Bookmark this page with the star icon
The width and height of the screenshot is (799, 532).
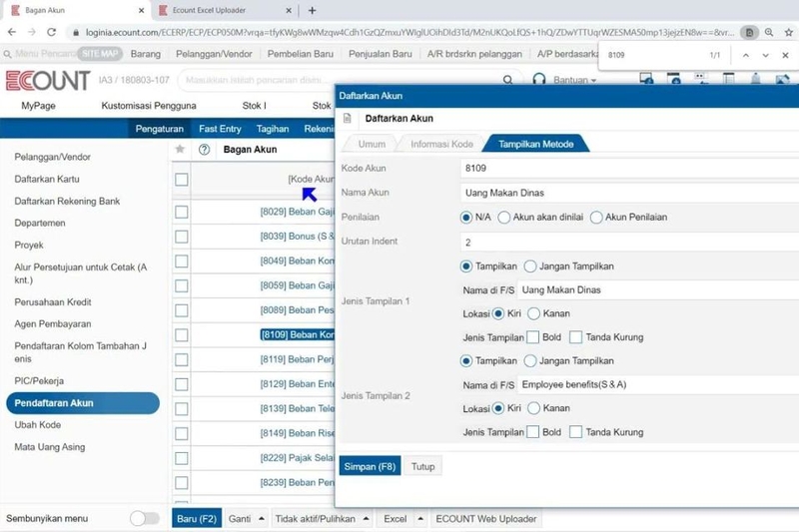click(x=789, y=32)
